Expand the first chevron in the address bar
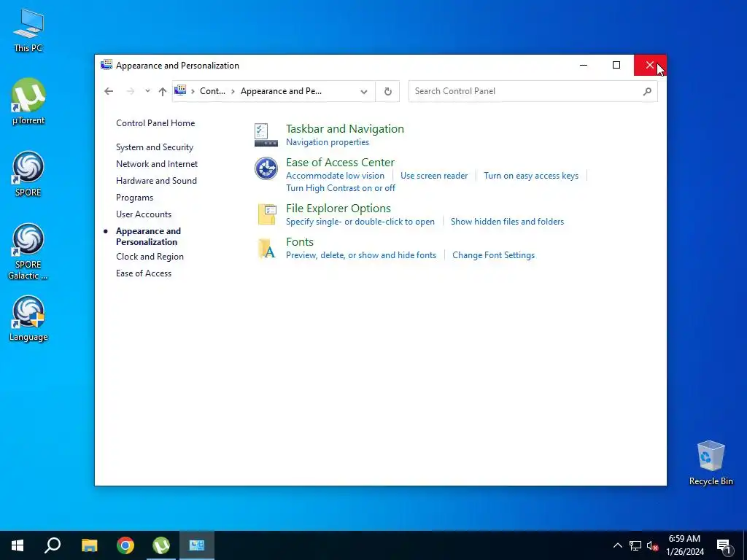 coord(193,91)
